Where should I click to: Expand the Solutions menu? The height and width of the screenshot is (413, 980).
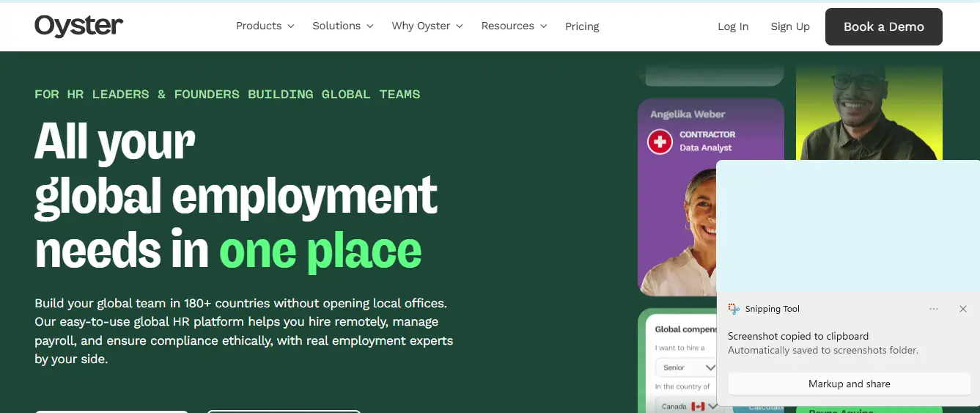(x=342, y=26)
